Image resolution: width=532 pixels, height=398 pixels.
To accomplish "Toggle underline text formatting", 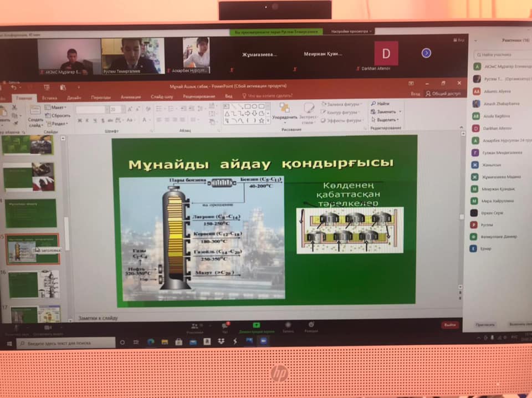I will 94,120.
